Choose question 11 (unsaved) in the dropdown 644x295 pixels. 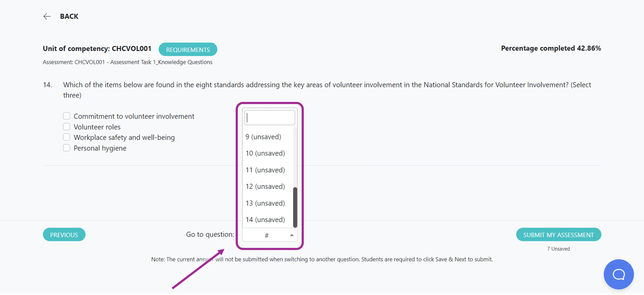(265, 170)
